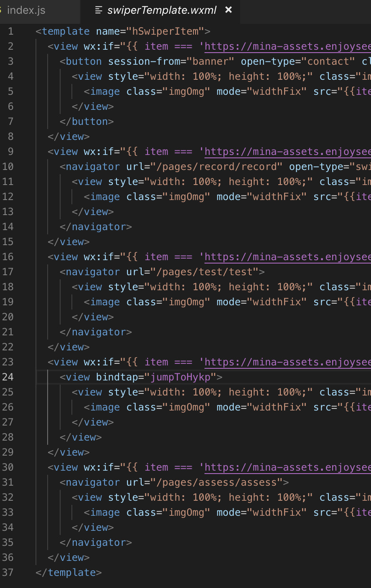This screenshot has width=371, height=588.
Task: Click </navigator> closing tag on line 35
Action: [x=96, y=542]
